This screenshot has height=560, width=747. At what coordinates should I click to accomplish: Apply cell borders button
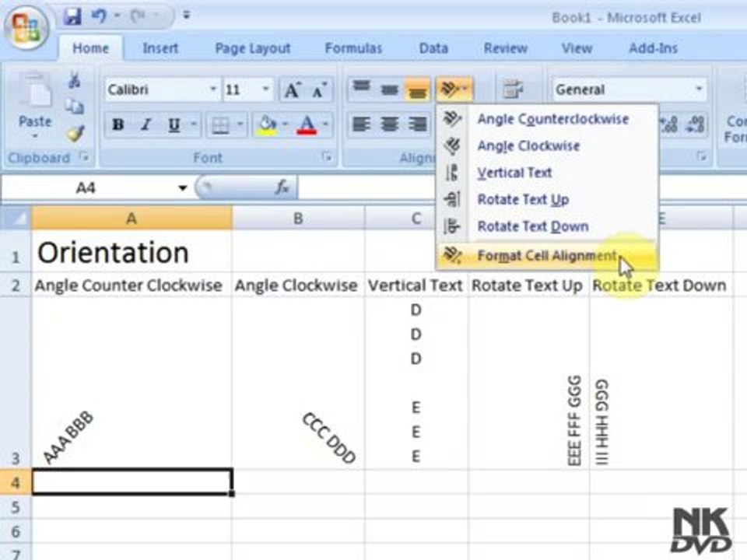click(220, 125)
